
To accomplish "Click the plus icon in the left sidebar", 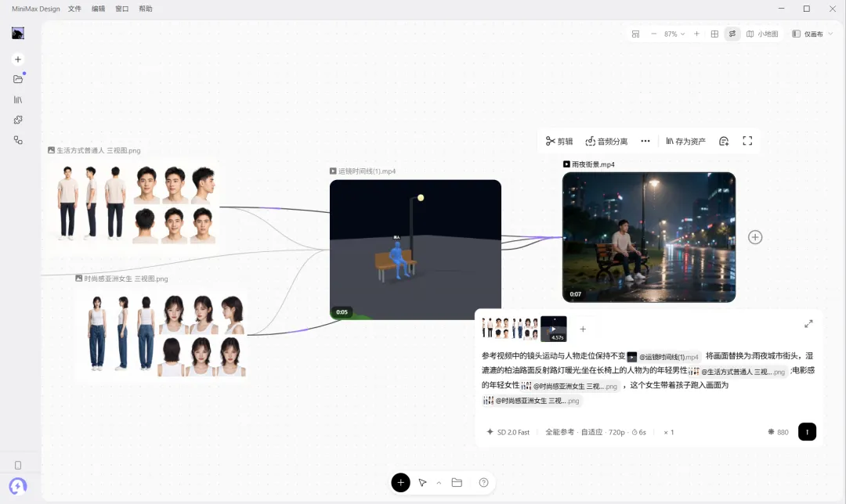I will pos(18,59).
